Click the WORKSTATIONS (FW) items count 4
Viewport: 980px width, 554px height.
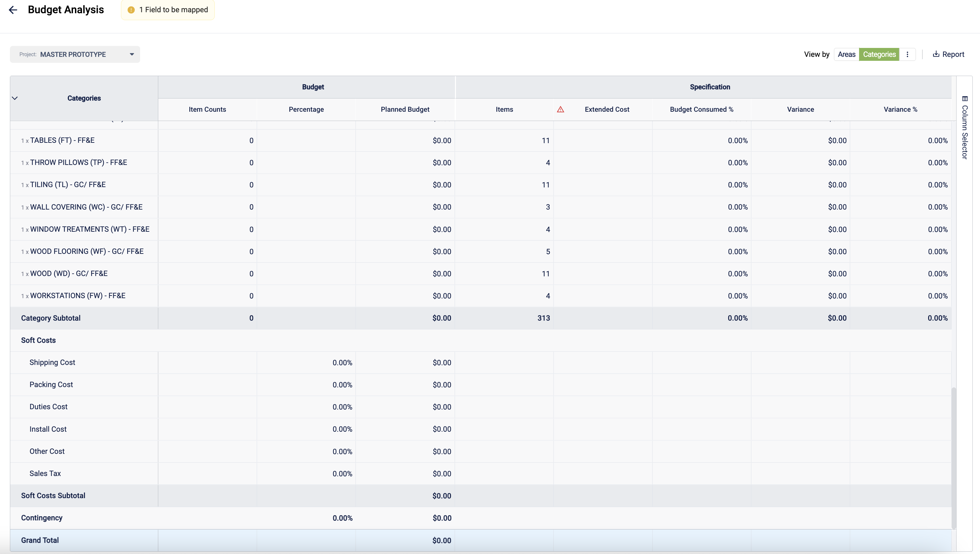coord(548,296)
